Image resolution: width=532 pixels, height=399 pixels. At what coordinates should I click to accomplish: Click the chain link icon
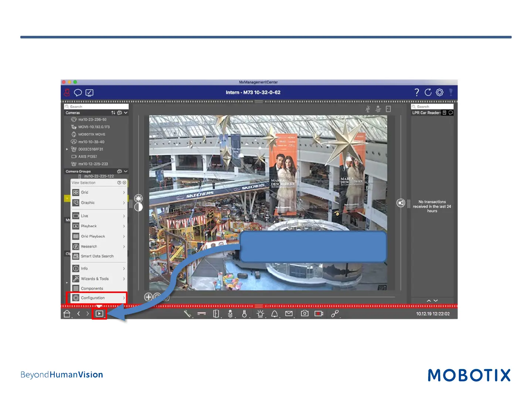pyautogui.click(x=335, y=314)
